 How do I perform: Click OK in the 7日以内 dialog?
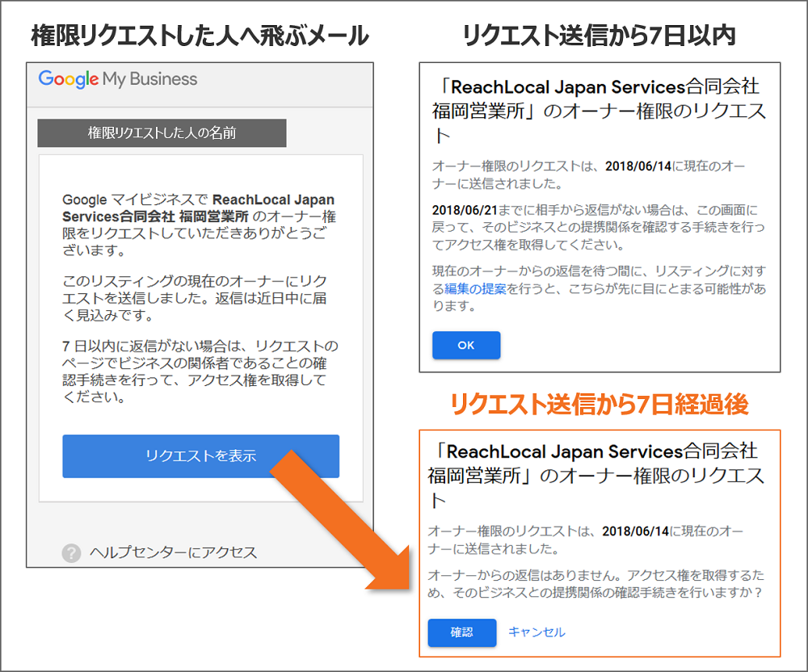point(466,345)
